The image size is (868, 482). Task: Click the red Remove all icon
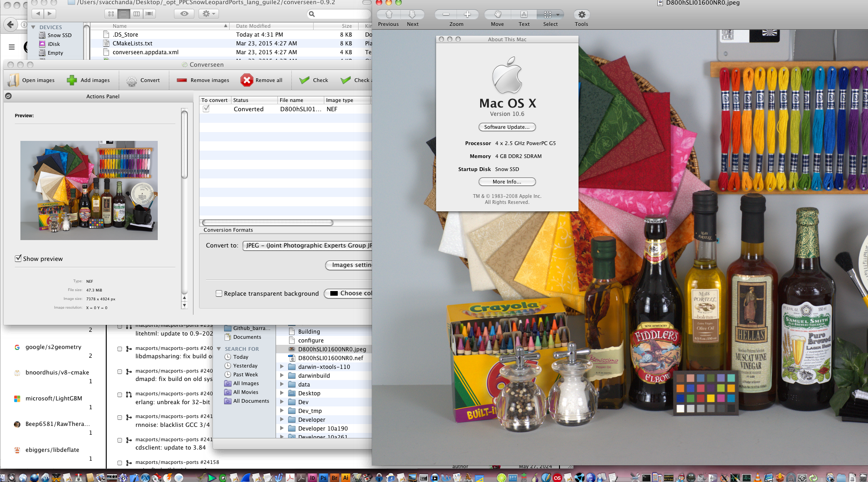[x=247, y=80]
